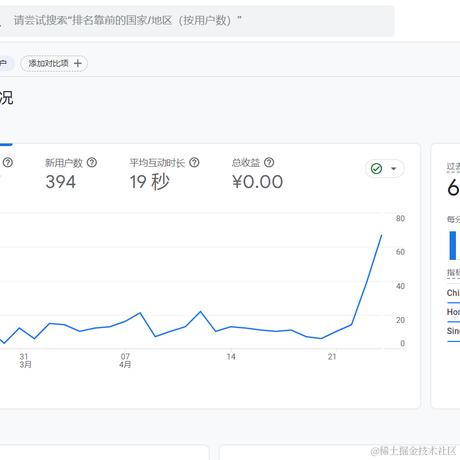Select the 平均互动时长 19 秒 metric tab
Screen dimensions: 460x460
coord(164,174)
